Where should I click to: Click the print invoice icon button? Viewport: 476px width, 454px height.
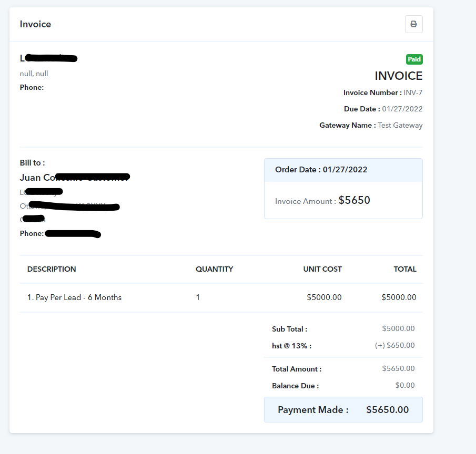pyautogui.click(x=413, y=24)
